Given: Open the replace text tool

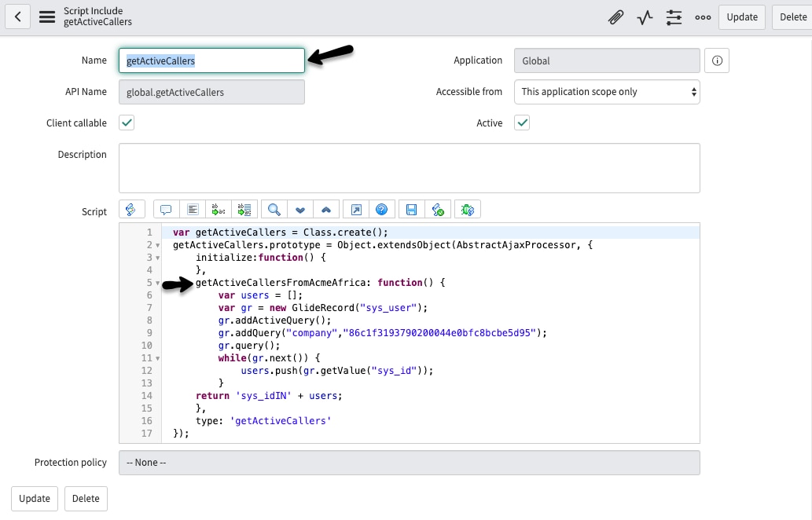Looking at the screenshot, I should (219, 209).
